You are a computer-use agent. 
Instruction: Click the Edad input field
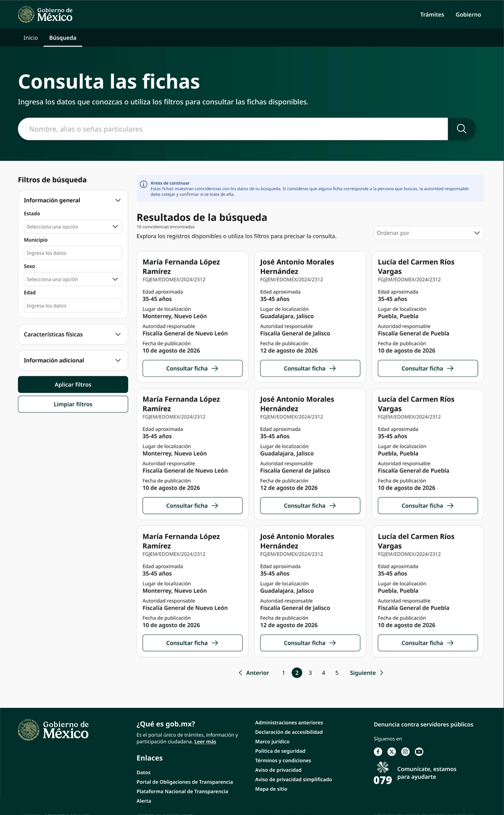[x=73, y=306]
